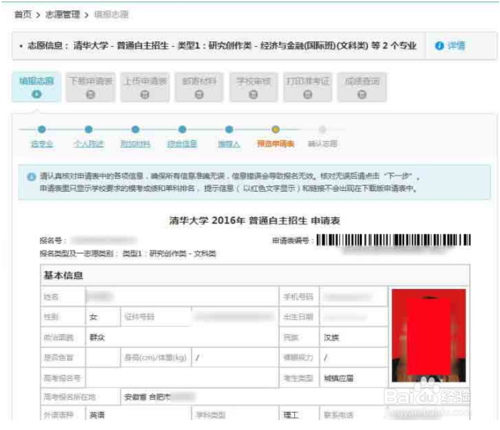Click the applicant photo thumbnail
The height and width of the screenshot is (430, 500).
429,335
